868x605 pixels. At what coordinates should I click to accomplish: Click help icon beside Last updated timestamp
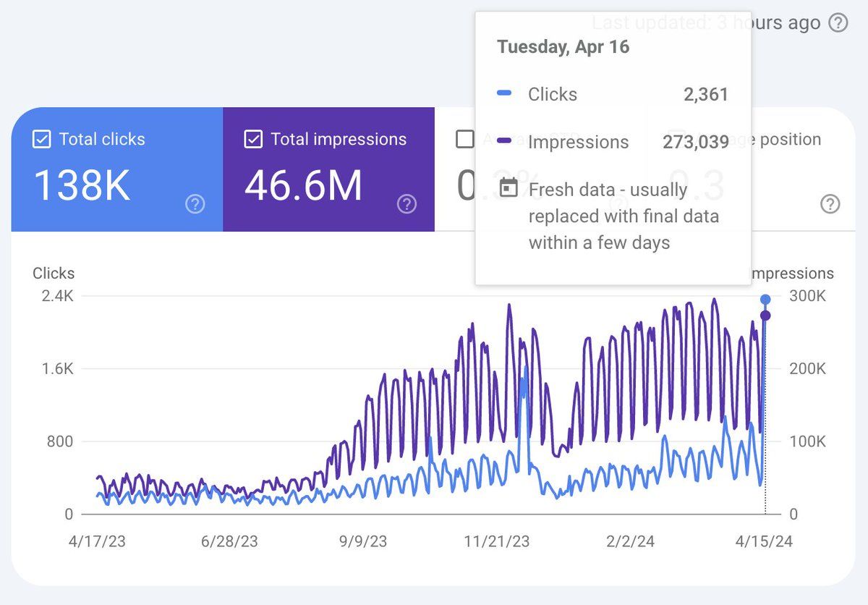[x=838, y=23]
